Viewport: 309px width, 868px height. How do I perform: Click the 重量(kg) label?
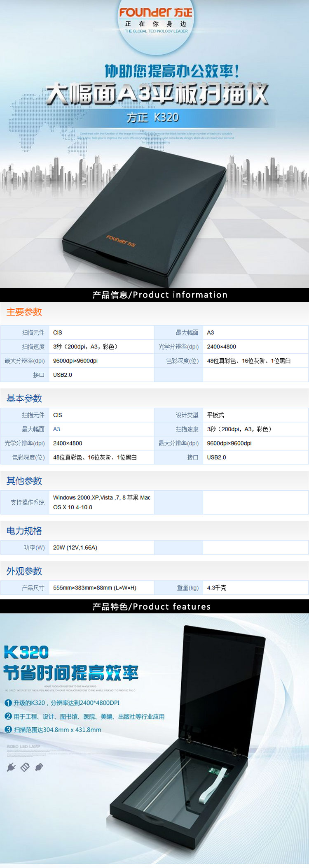point(188,588)
